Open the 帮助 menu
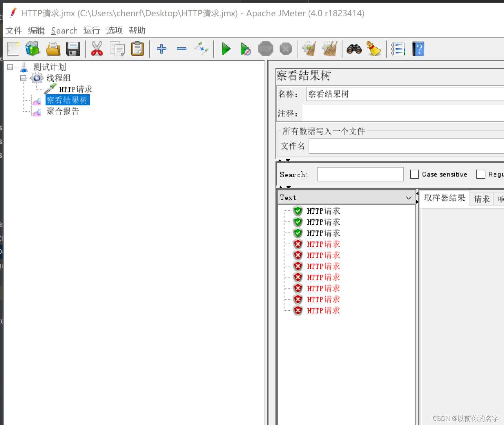This screenshot has height=425, width=504. (x=137, y=30)
